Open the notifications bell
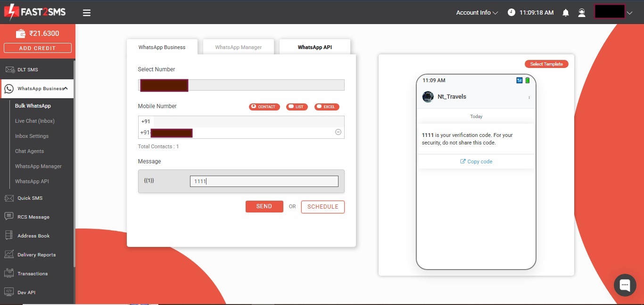The image size is (644, 305). [566, 13]
